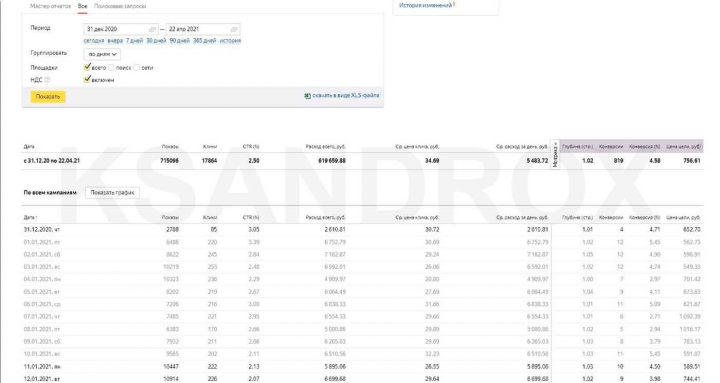The image size is (720, 383).
Task: Sort by CTR (%) column in daily table
Action: [251, 217]
